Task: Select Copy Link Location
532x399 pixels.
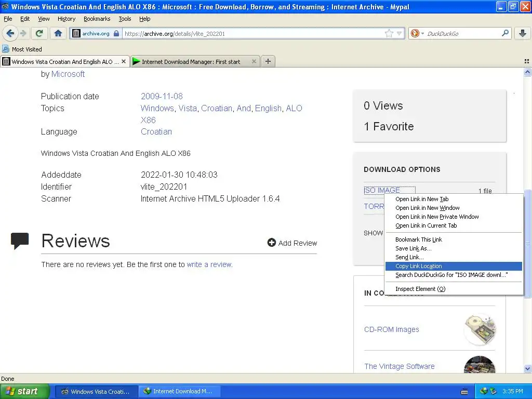Action: tap(454, 266)
